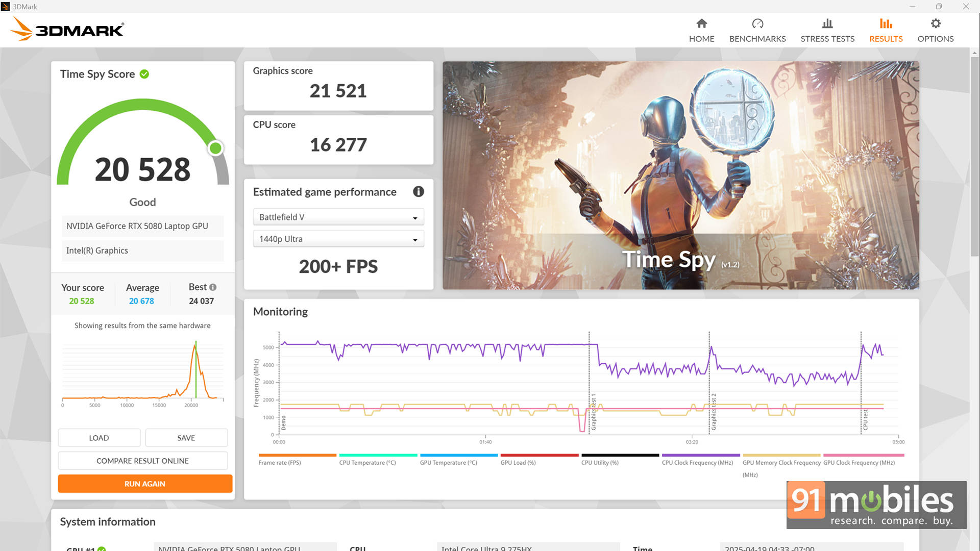Click the Graphics test 1 marker in Monitoring chart
Image resolution: width=980 pixels, height=551 pixels.
(593, 412)
